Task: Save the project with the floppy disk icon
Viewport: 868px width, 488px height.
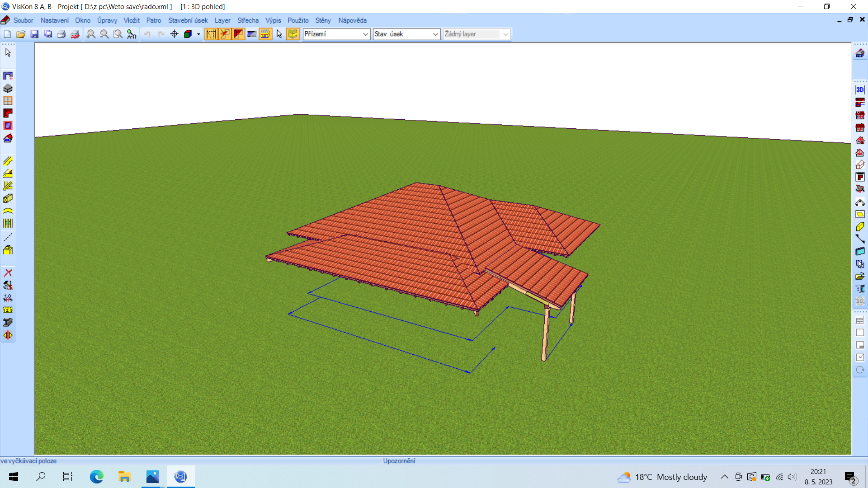Action: click(34, 34)
